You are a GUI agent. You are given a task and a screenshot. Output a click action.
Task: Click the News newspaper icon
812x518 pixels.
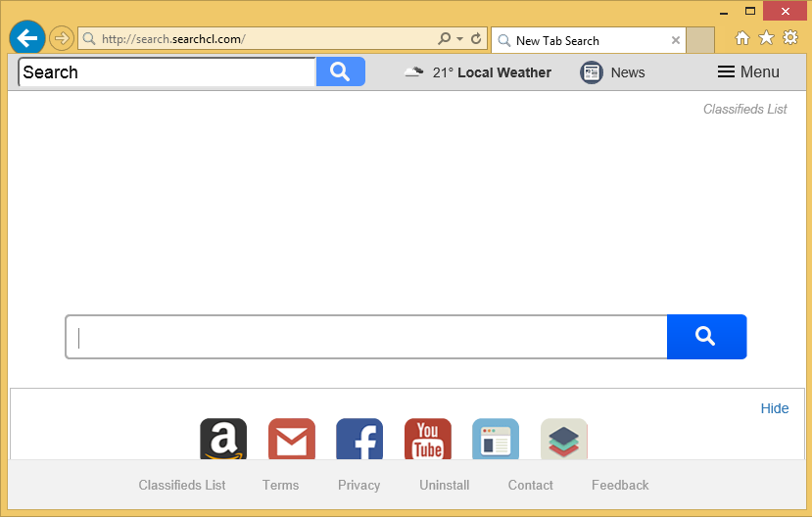(591, 71)
